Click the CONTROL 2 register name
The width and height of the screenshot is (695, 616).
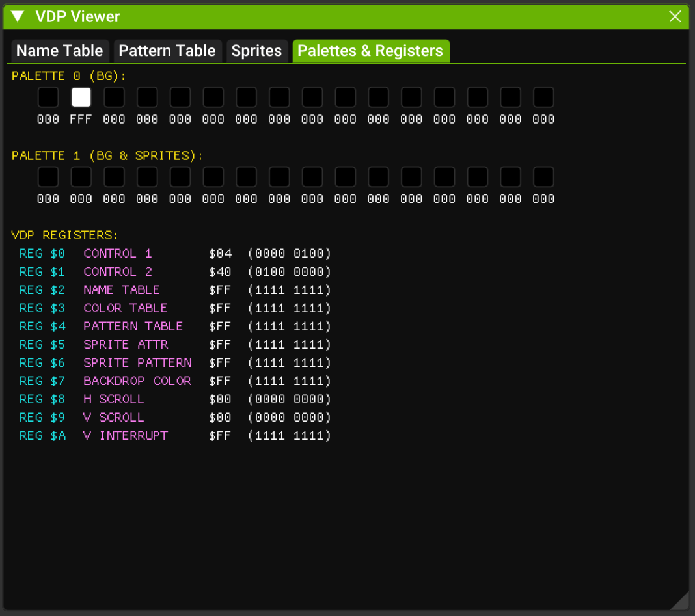(118, 272)
